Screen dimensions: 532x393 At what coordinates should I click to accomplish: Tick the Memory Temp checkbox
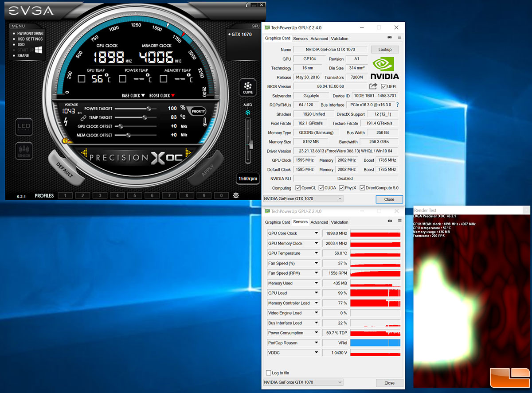pyautogui.click(x=164, y=79)
